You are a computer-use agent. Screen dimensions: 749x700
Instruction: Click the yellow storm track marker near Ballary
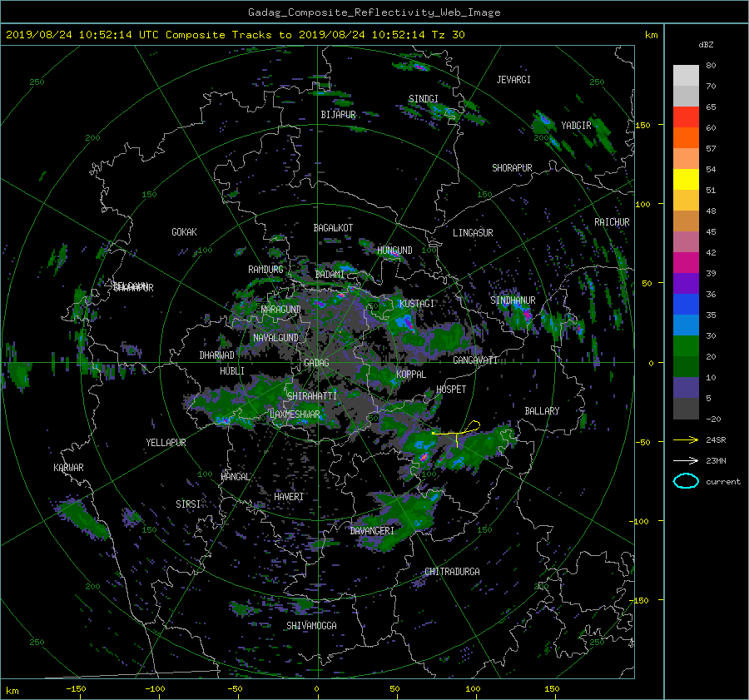pos(457,434)
